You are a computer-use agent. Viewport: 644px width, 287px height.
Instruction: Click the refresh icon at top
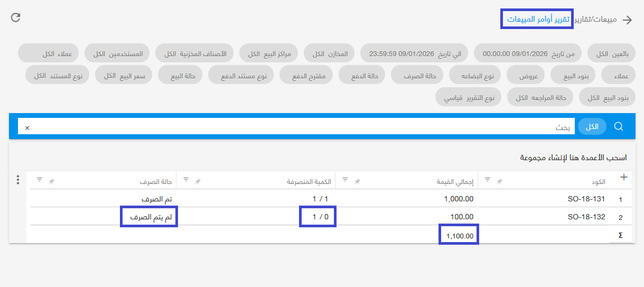click(16, 17)
